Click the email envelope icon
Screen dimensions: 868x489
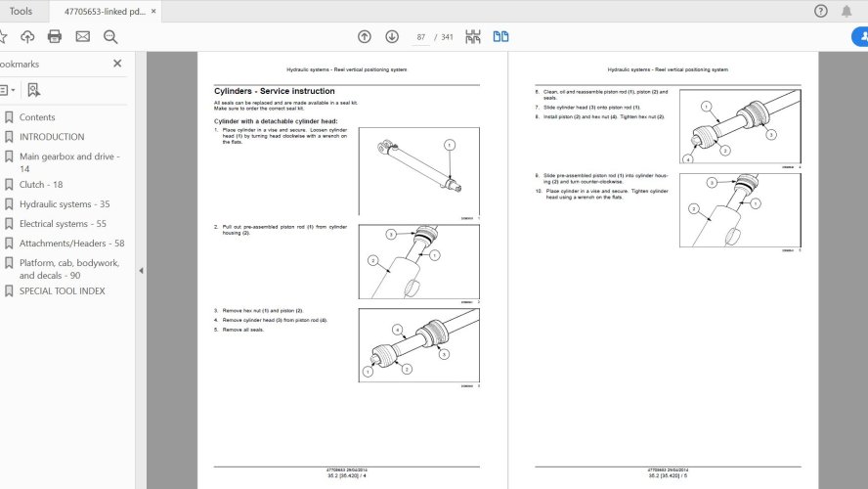pyautogui.click(x=83, y=37)
